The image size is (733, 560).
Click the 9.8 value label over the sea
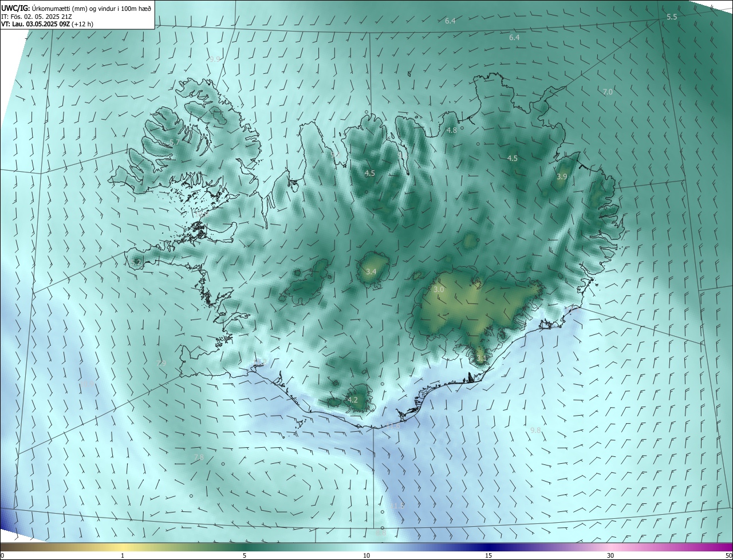535,430
